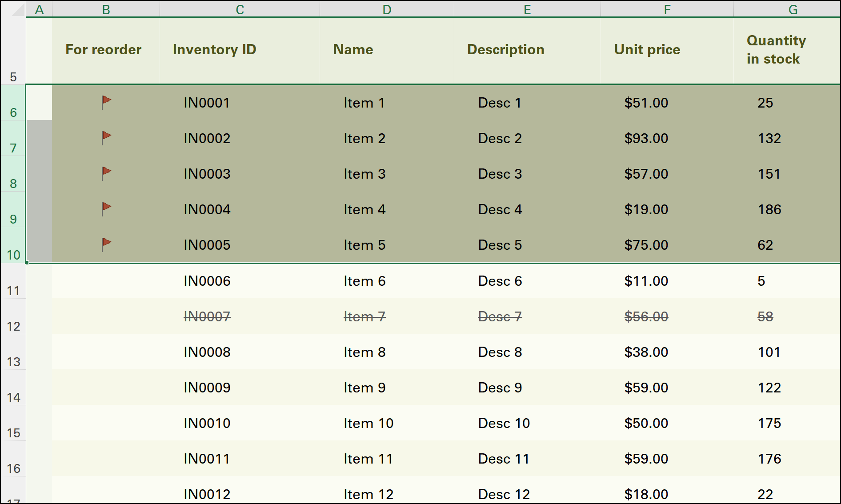The width and height of the screenshot is (841, 504).
Task: Click row header 15
Action: 13,432
